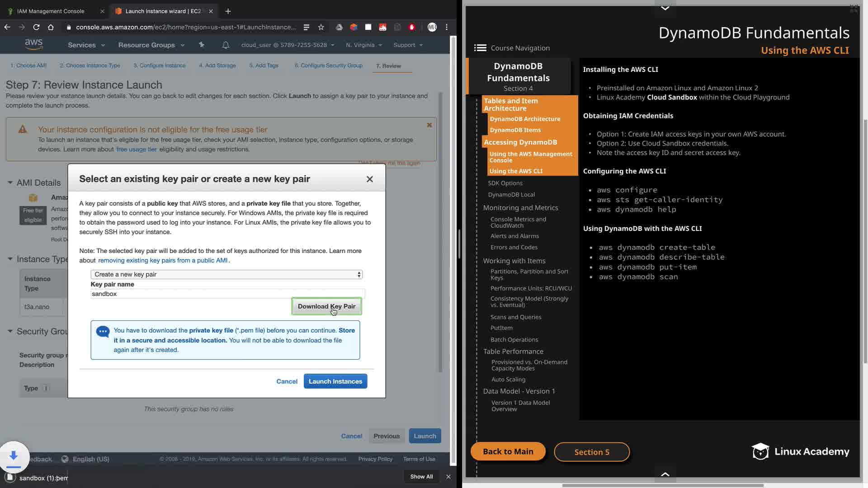
Task: Reload the browser page
Action: tap(36, 27)
